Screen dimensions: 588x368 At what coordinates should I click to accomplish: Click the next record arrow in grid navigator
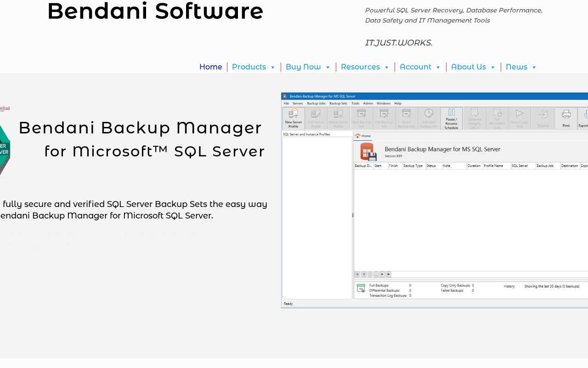tap(382, 274)
